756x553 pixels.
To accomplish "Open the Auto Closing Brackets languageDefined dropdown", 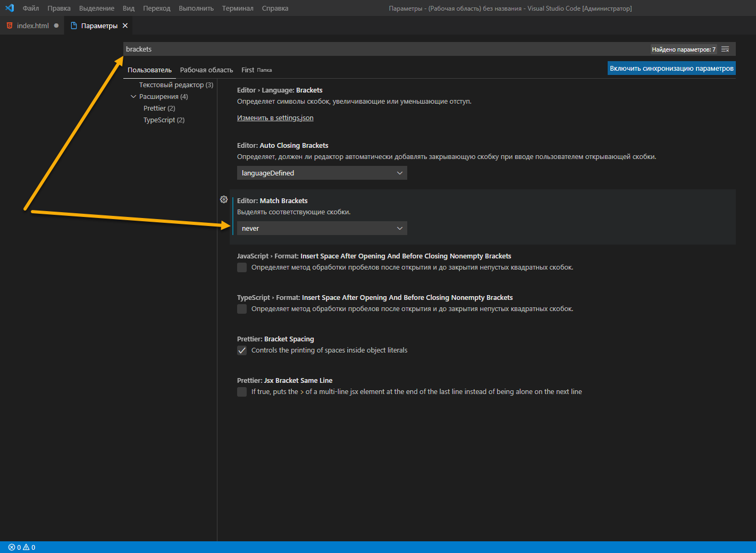I will pyautogui.click(x=322, y=173).
